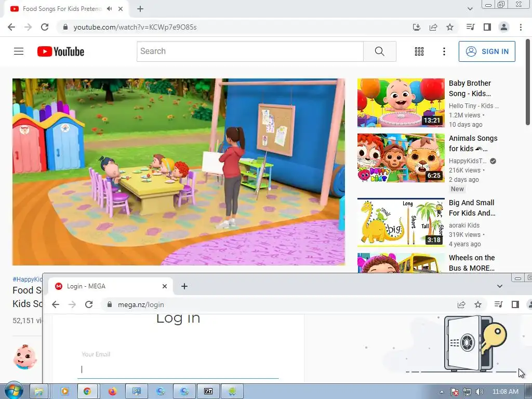532x399 pixels.
Task: Bookmark the YouTube page with the star
Action: 450,27
